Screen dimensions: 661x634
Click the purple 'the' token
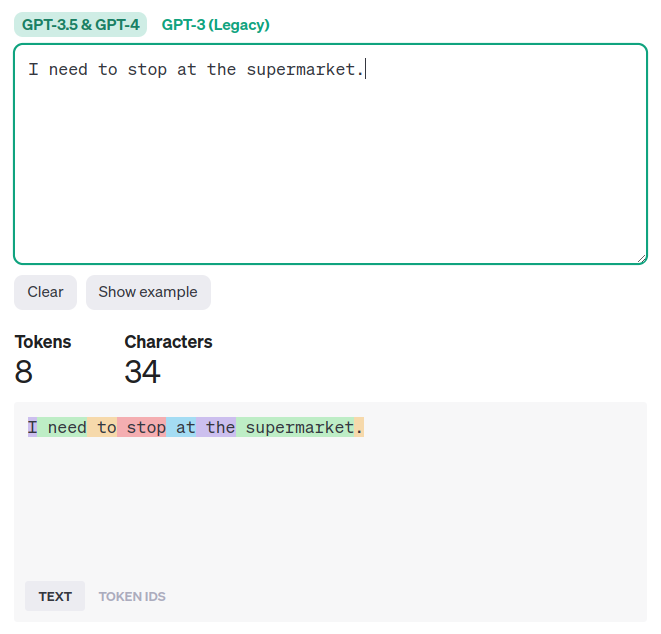pos(216,427)
